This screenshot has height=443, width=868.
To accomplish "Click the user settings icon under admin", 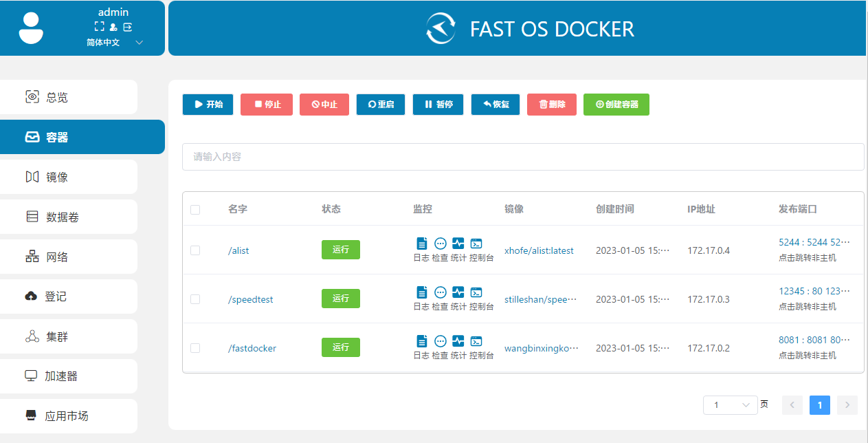I will coord(113,27).
